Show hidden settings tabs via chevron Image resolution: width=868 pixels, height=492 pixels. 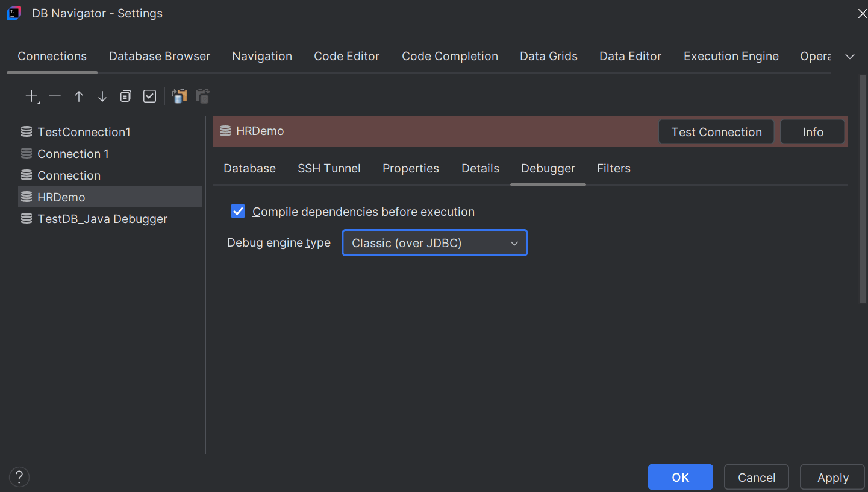[x=850, y=57]
